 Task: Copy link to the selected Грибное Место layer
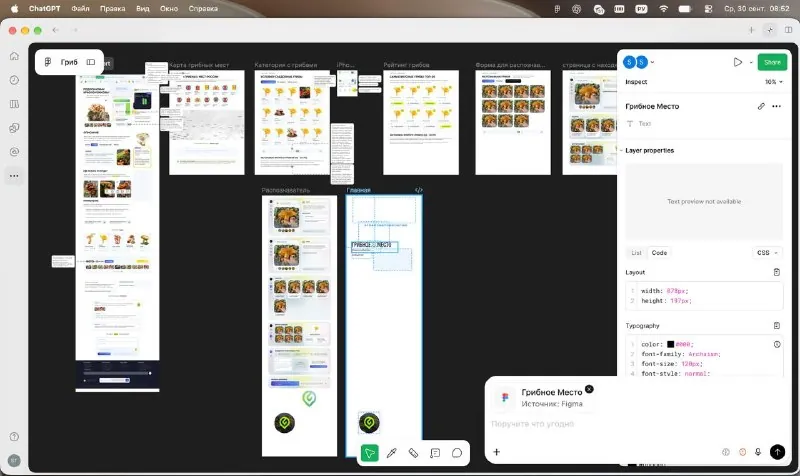(x=761, y=106)
